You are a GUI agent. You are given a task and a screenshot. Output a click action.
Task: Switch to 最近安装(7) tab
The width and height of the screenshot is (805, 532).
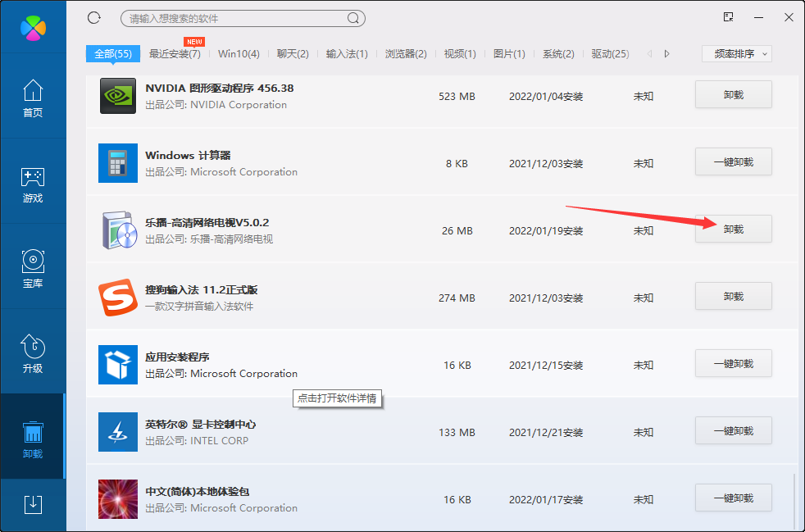(175, 54)
